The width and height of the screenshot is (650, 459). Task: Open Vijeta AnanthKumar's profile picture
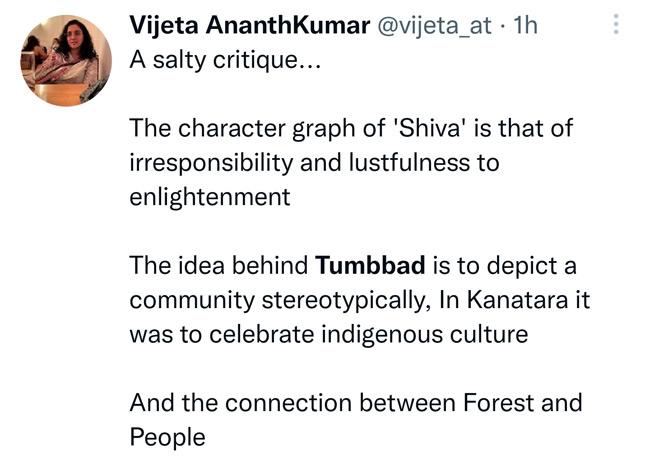(x=66, y=61)
